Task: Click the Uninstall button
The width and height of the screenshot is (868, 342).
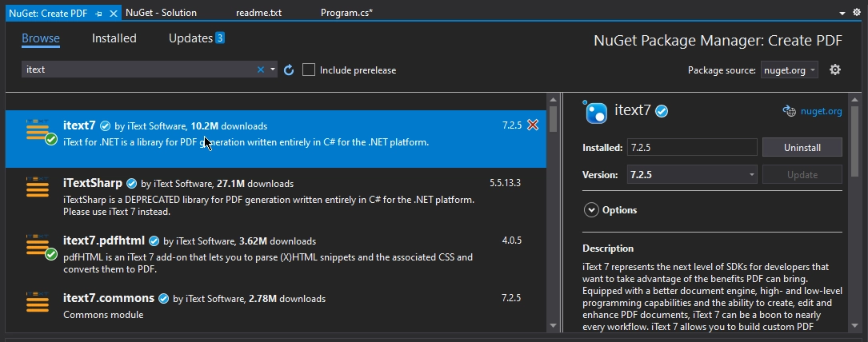Action: pos(802,148)
